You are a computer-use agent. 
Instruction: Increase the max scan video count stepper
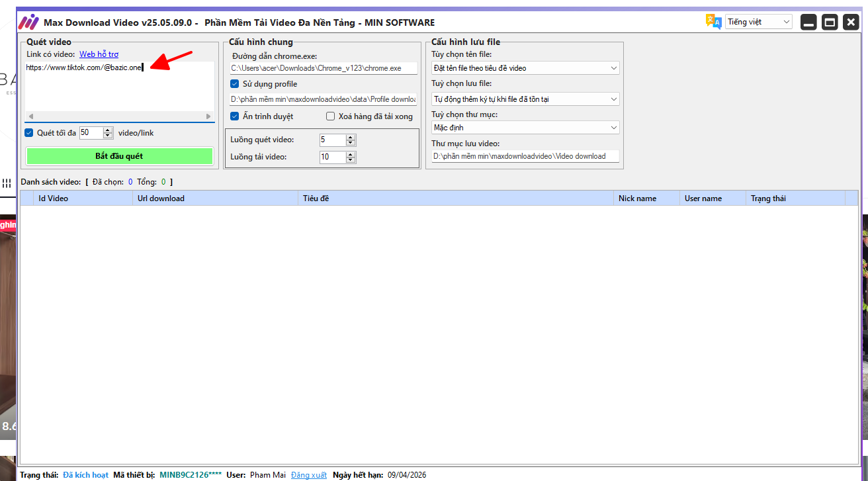pyautogui.click(x=108, y=130)
